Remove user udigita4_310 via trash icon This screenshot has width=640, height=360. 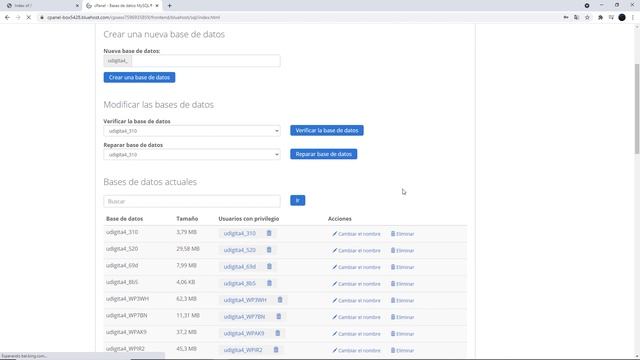pyautogui.click(x=269, y=233)
